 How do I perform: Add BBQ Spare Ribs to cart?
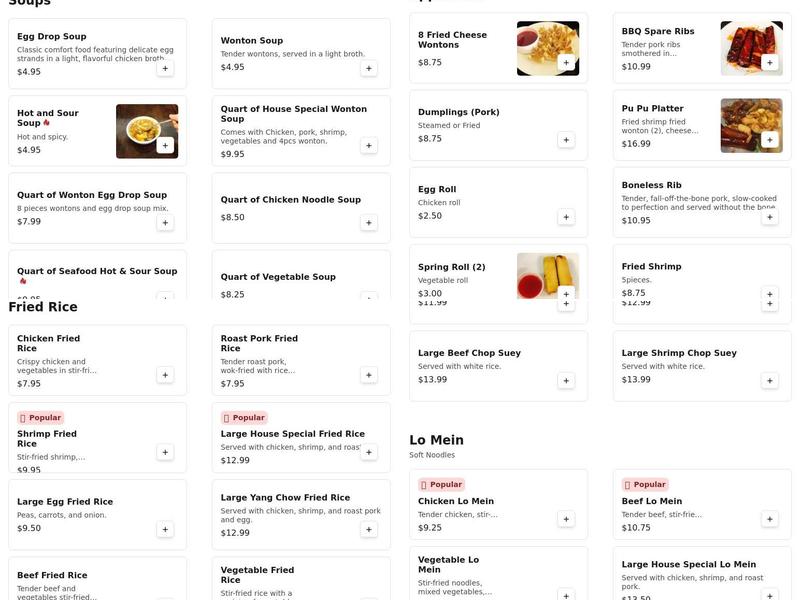(x=769, y=62)
